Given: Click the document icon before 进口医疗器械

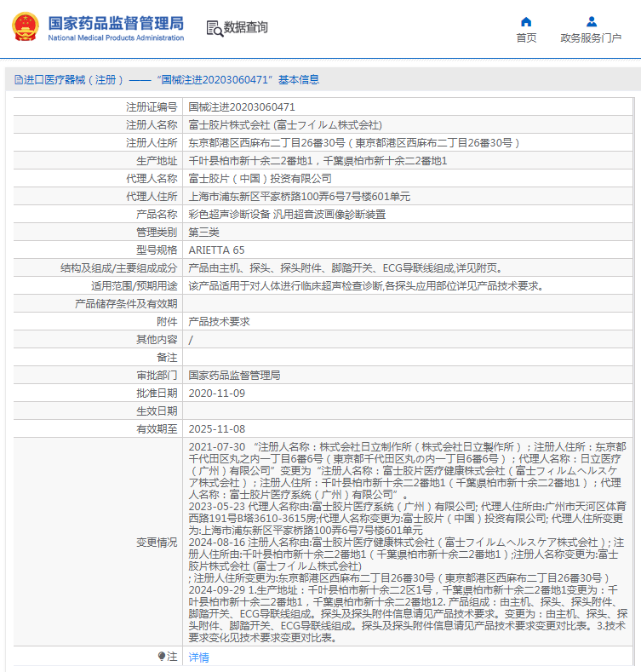Looking at the screenshot, I should pyautogui.click(x=18, y=80).
